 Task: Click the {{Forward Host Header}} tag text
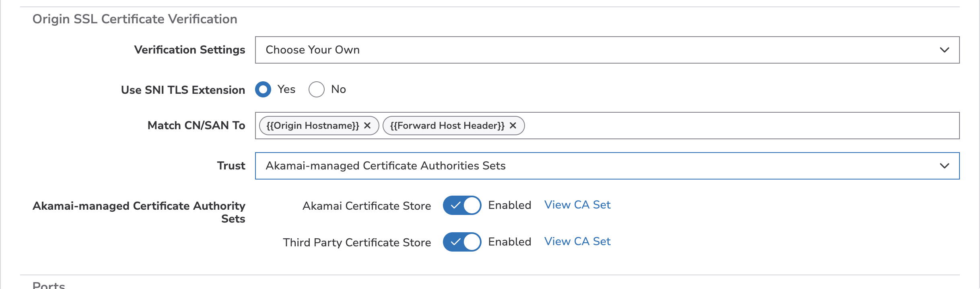[x=447, y=126]
